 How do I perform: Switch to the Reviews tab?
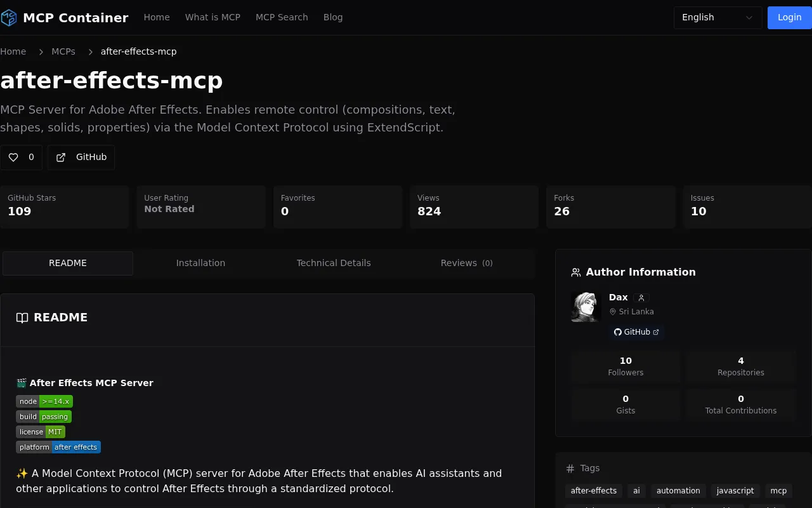(466, 264)
